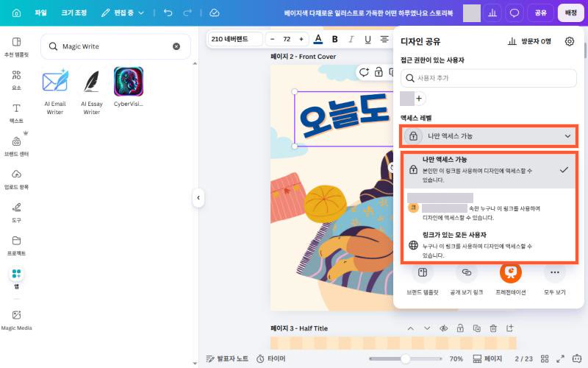Click 공개 보기 링크 share option
The width and height of the screenshot is (588, 368).
[x=467, y=279]
